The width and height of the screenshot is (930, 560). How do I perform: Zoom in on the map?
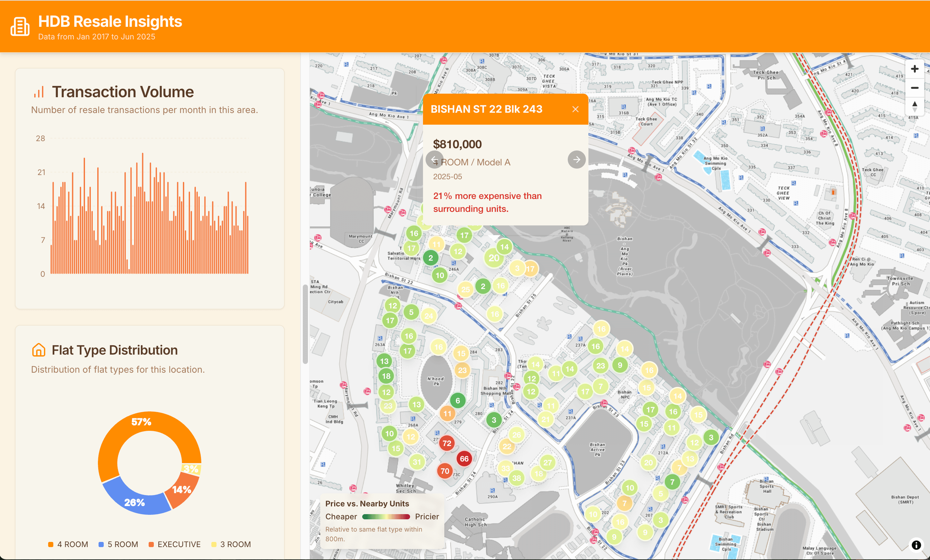915,69
